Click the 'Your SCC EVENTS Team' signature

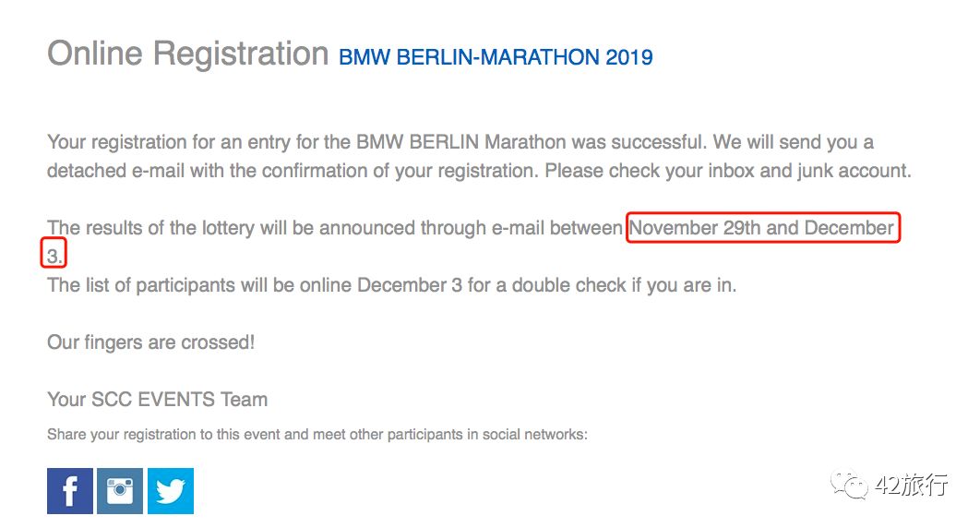158,400
